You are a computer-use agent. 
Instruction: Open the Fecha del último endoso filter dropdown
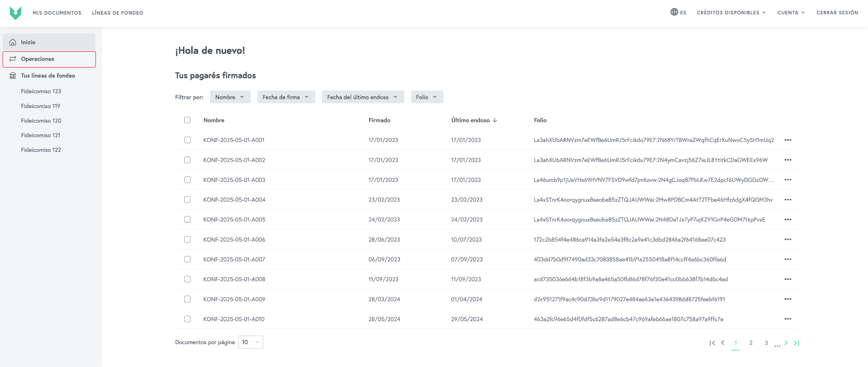363,97
